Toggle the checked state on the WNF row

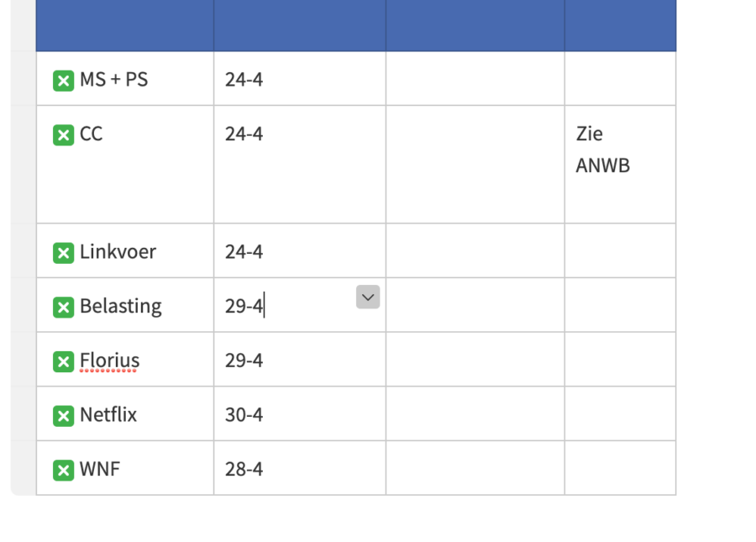[64, 469]
